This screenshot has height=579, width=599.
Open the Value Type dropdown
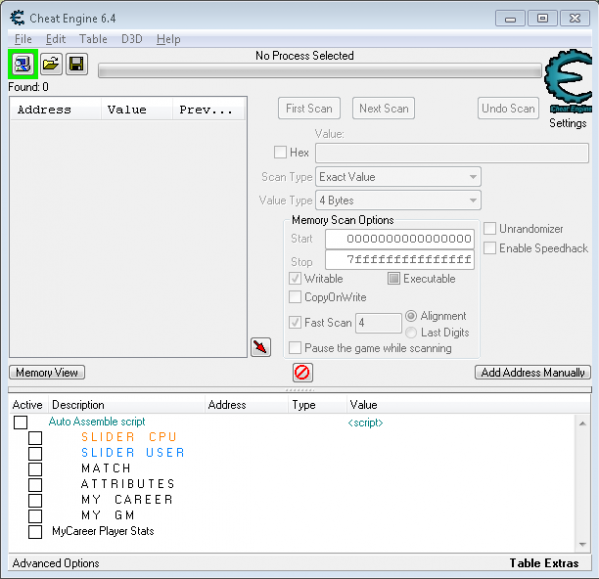click(398, 200)
